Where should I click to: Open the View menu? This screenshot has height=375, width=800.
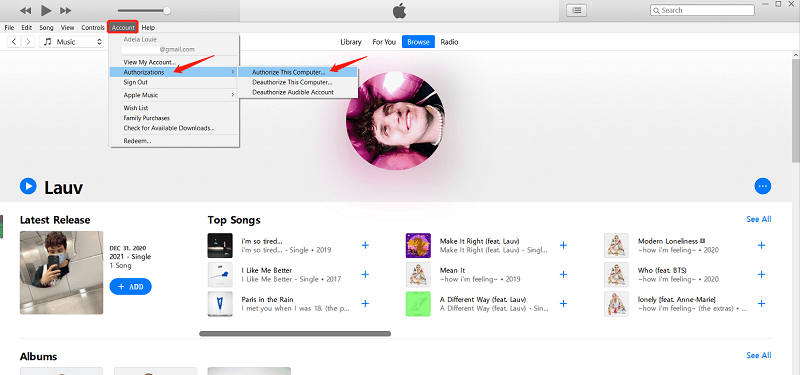(67, 28)
